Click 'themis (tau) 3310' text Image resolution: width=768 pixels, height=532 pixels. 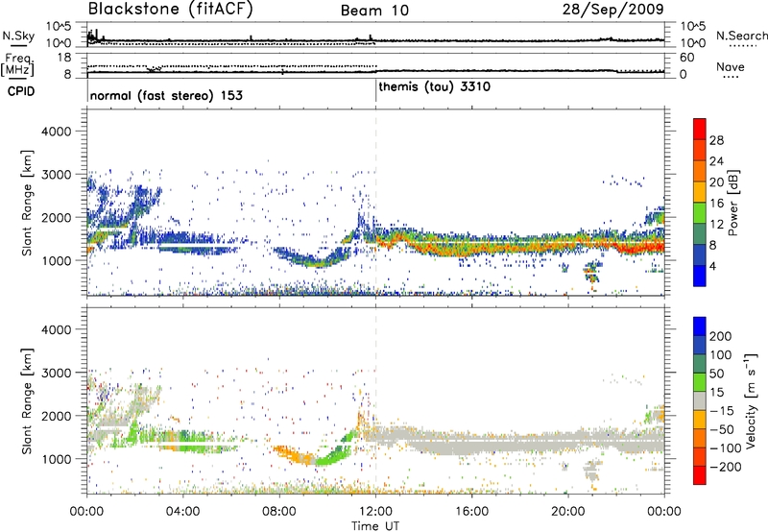(434, 87)
